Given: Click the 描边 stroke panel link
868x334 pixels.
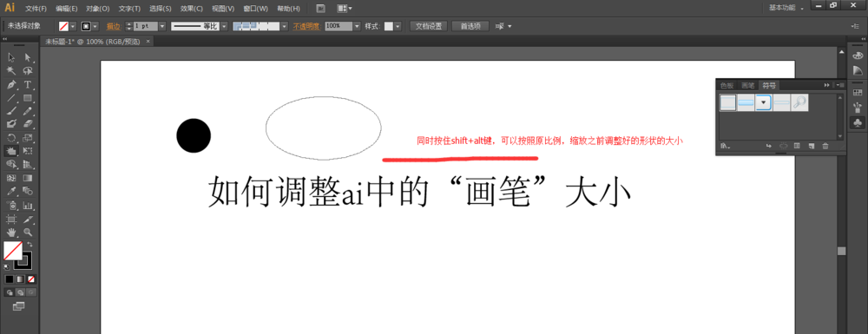Looking at the screenshot, I should pos(114,26).
